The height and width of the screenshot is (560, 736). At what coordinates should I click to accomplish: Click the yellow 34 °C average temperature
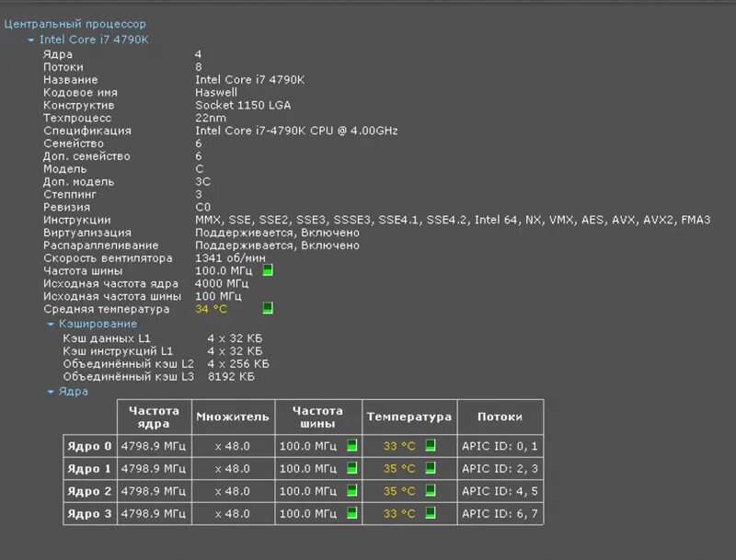[211, 309]
